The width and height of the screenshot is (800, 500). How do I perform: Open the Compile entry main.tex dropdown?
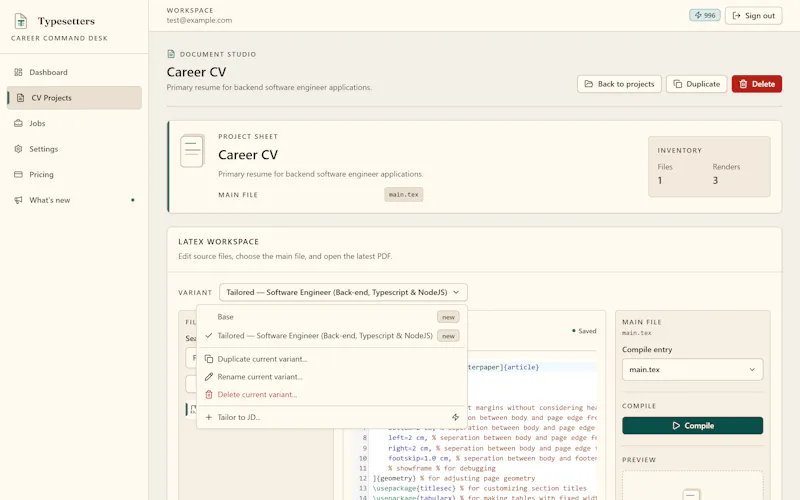[x=692, y=370]
